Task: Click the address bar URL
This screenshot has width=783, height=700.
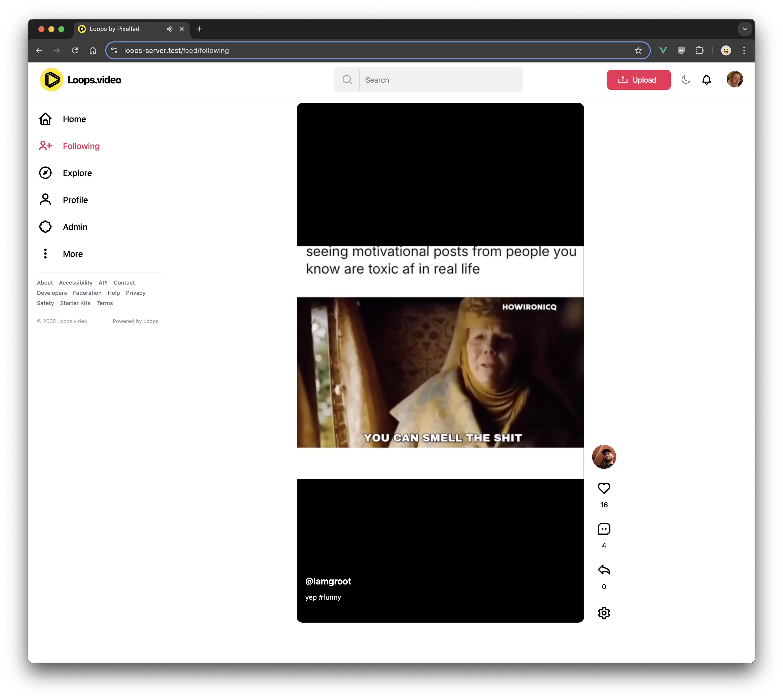Action: (176, 50)
